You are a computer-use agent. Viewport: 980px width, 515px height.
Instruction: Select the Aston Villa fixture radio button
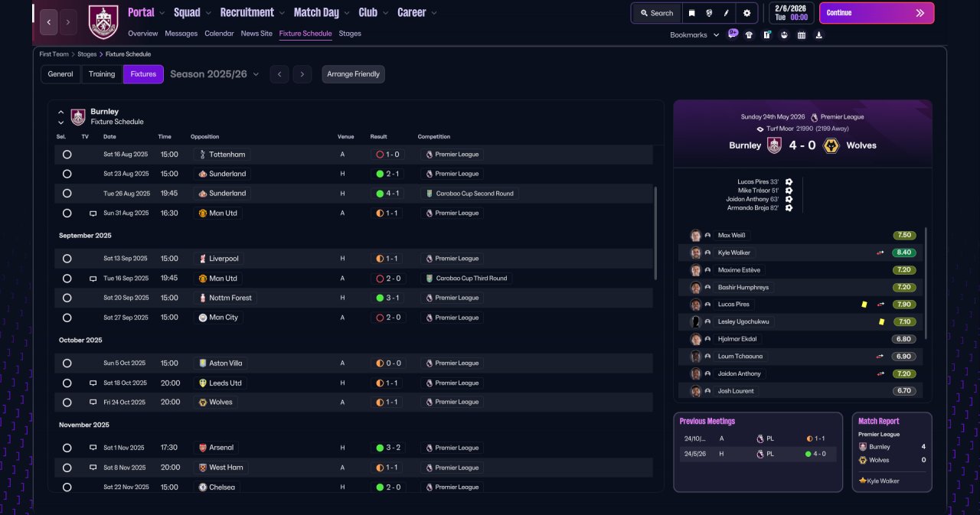click(67, 363)
